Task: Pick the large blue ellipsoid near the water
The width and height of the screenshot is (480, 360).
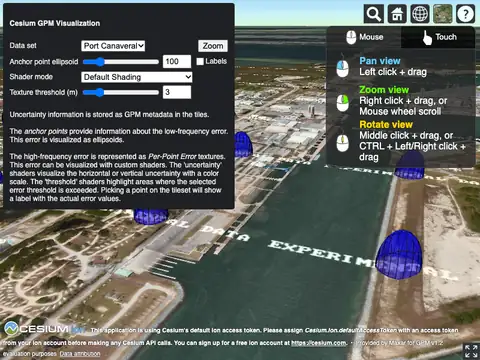Action: coord(399,254)
